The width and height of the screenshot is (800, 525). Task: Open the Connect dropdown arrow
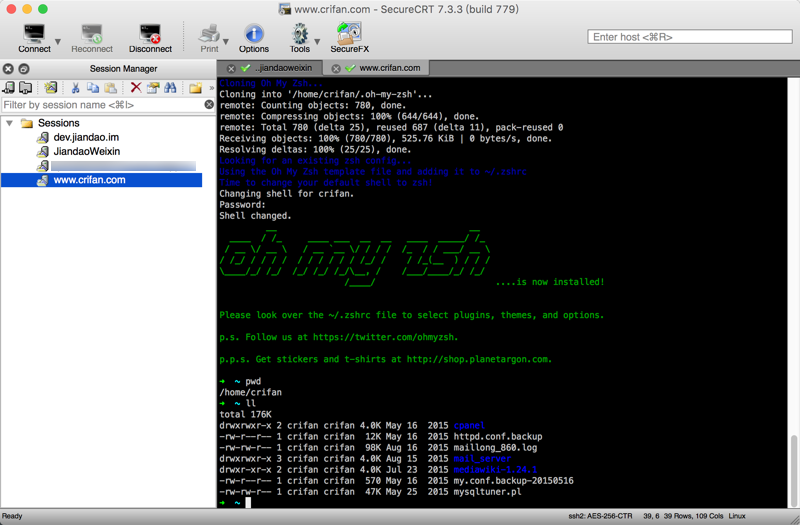tap(58, 41)
